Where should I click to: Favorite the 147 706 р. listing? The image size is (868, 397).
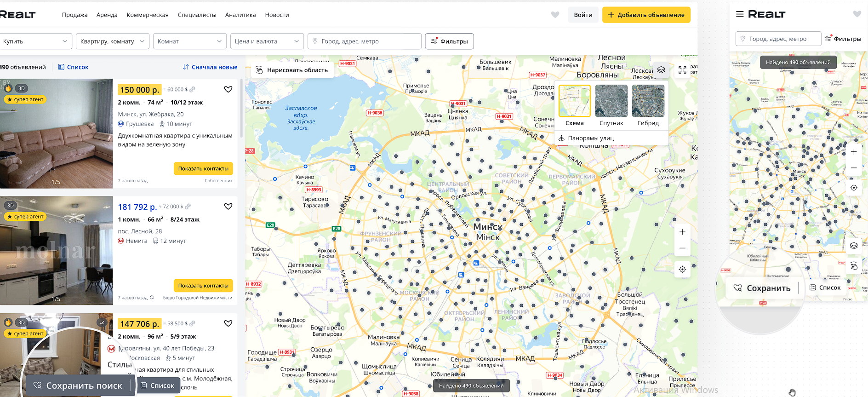coord(228,323)
